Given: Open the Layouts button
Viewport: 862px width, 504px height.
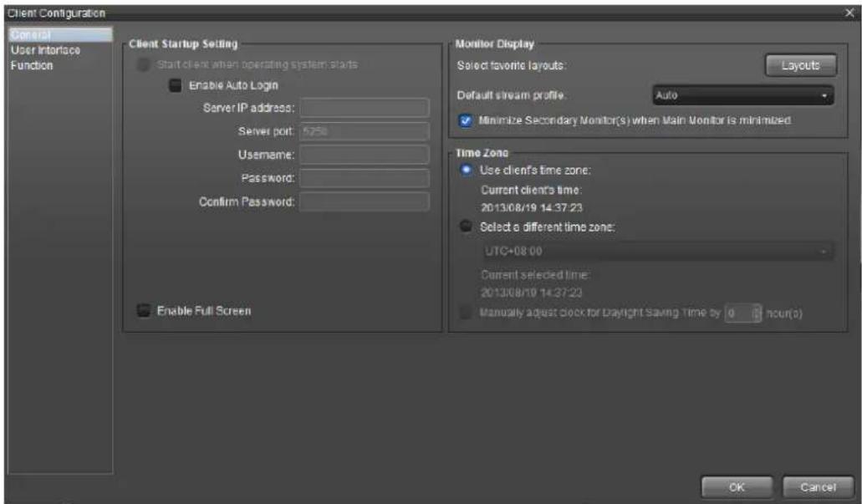Looking at the screenshot, I should click(801, 65).
